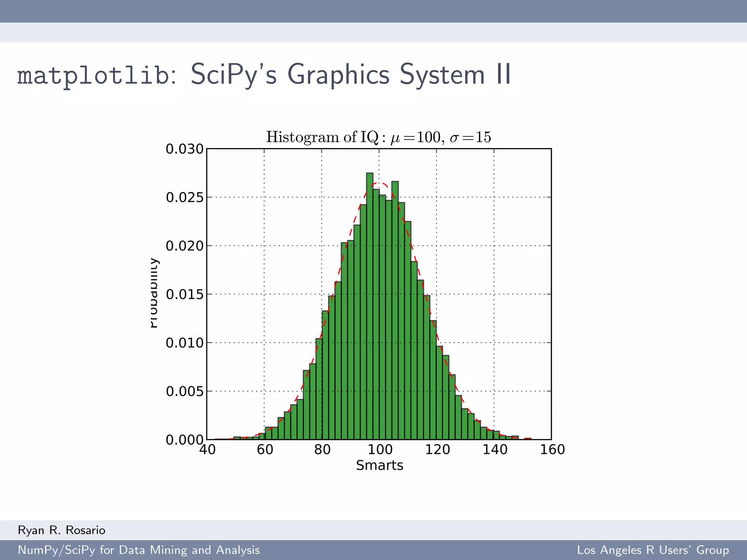Click the tallest green histogram bar
The height and width of the screenshot is (560, 747).
pyautogui.click(x=369, y=306)
